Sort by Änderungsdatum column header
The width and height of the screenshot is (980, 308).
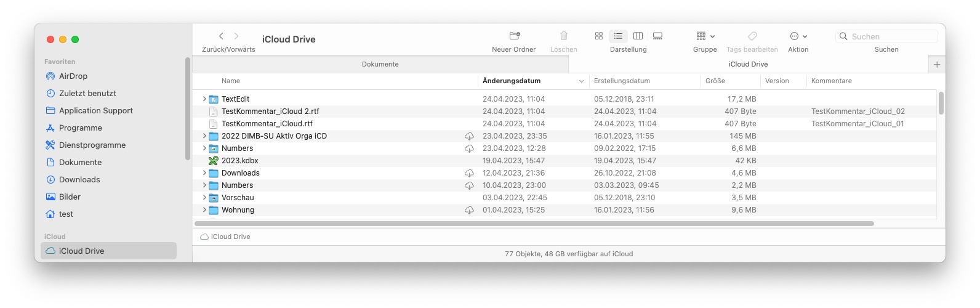tap(512, 81)
